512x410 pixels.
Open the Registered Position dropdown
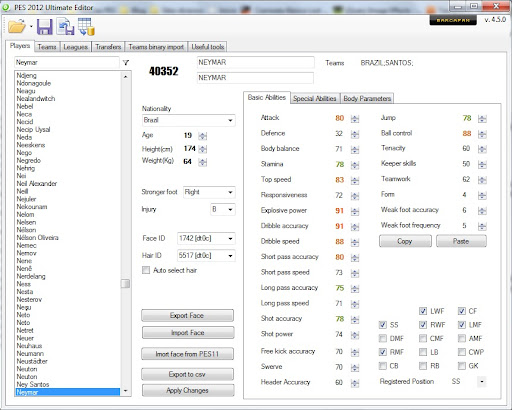pyautogui.click(x=482, y=381)
